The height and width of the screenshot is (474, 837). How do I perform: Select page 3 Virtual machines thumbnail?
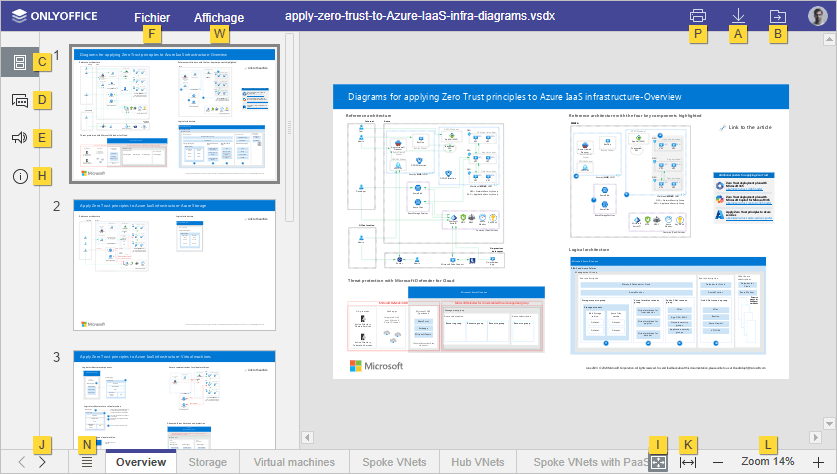pos(175,400)
